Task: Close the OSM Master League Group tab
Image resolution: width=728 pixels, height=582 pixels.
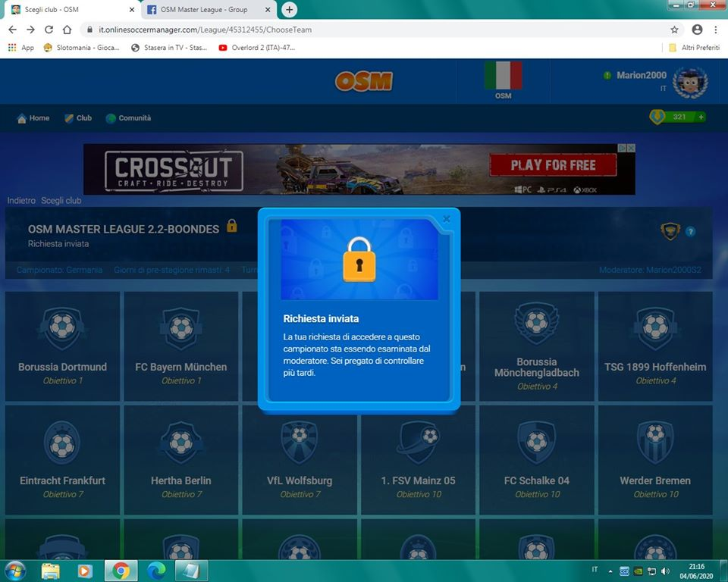Action: pos(268,9)
